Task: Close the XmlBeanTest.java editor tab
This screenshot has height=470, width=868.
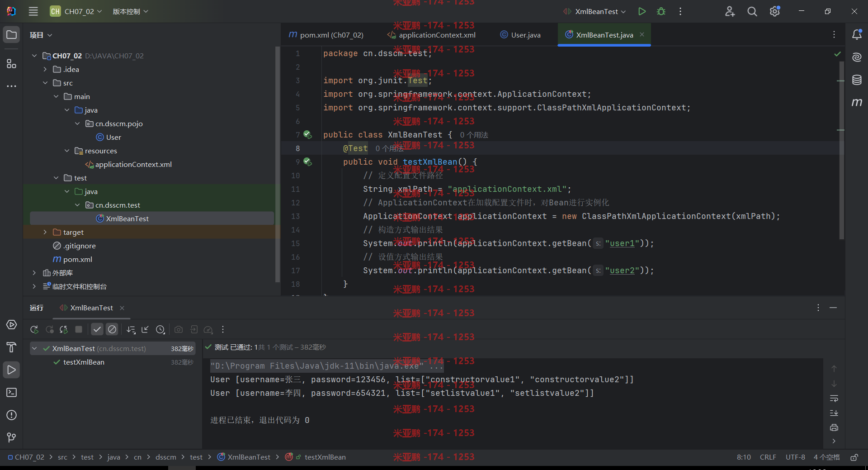Action: pos(642,34)
